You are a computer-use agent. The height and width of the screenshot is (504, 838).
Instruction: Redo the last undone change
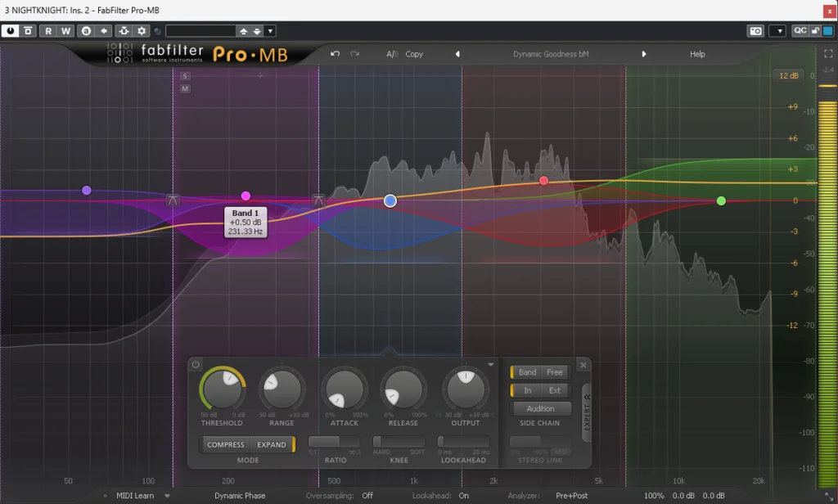[x=355, y=54]
